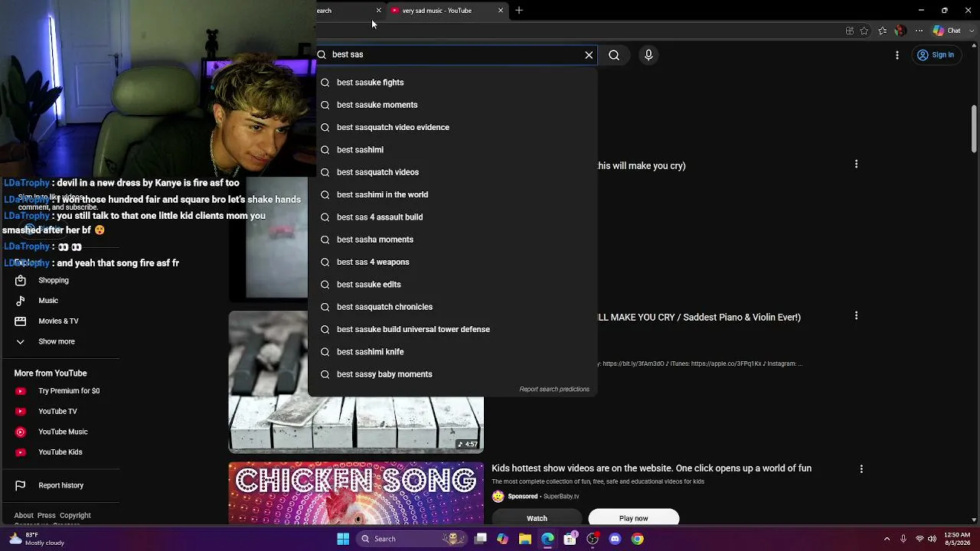Open the Chicken Song ad thumbnail

click(x=356, y=493)
